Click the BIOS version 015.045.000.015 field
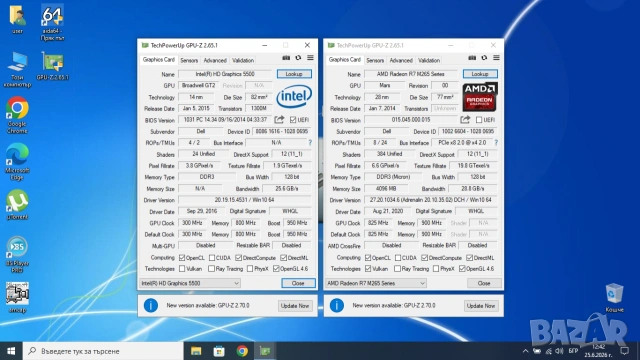The image size is (640, 360). coord(411,120)
